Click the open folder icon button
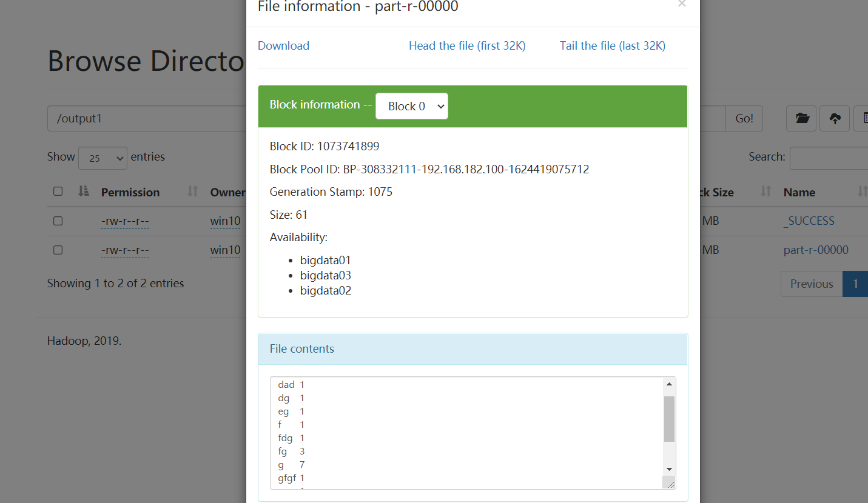The width and height of the screenshot is (868, 503). click(802, 119)
